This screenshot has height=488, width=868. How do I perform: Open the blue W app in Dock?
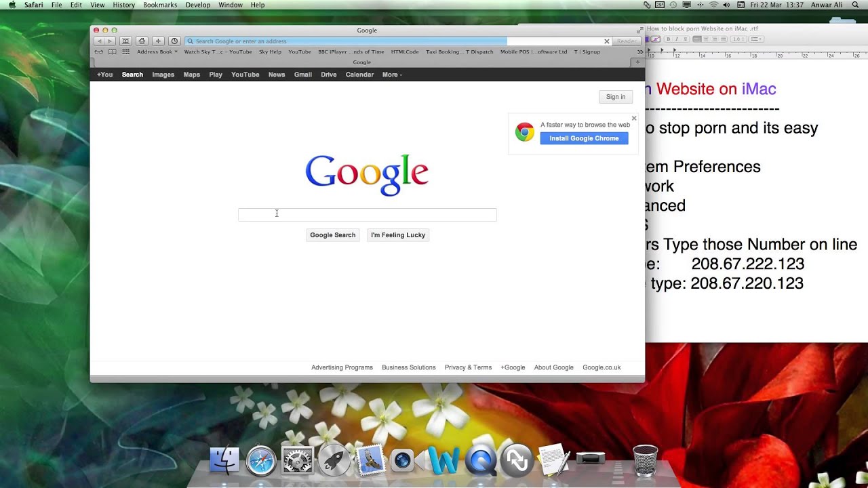tap(444, 461)
